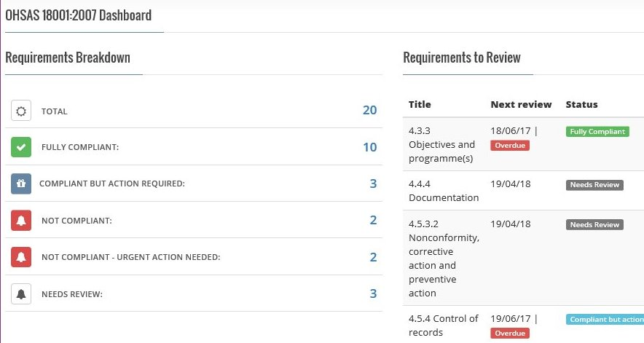644x343 pixels.
Task: Click the NOT COMPLIANT: label
Action: click(76, 221)
